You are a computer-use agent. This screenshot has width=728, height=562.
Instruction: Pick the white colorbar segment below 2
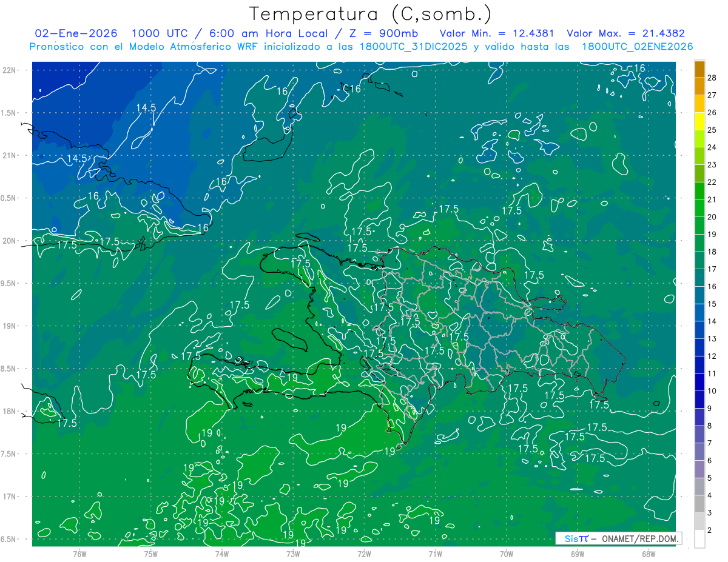tap(699, 539)
